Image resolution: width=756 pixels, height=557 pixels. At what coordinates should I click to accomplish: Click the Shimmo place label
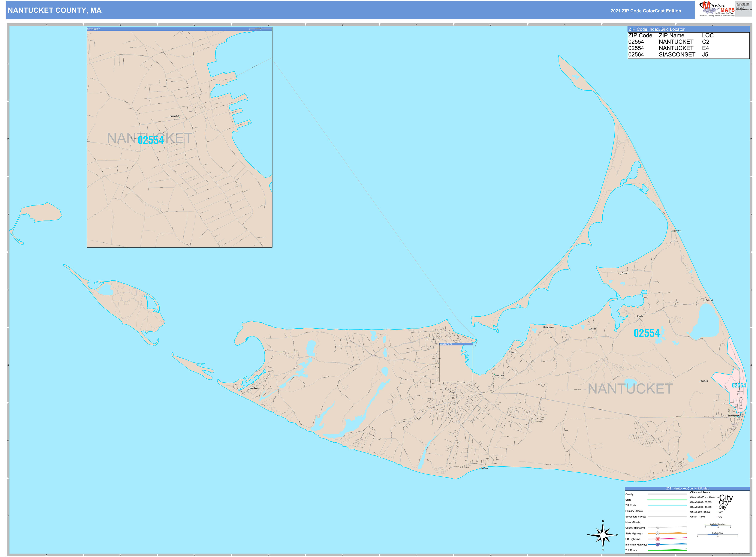[x=512, y=352]
